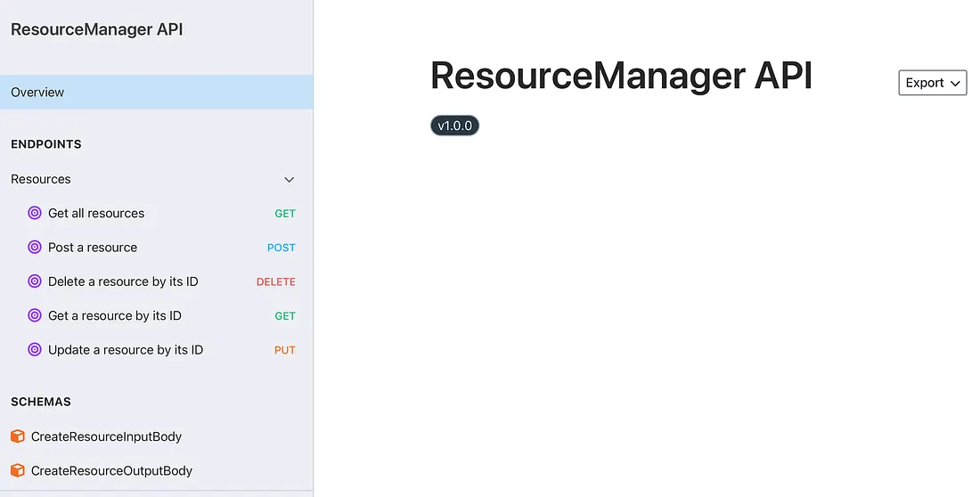The width and height of the screenshot is (980, 497).
Task: Go to Delete a resource by its ID
Action: pyautogui.click(x=123, y=281)
